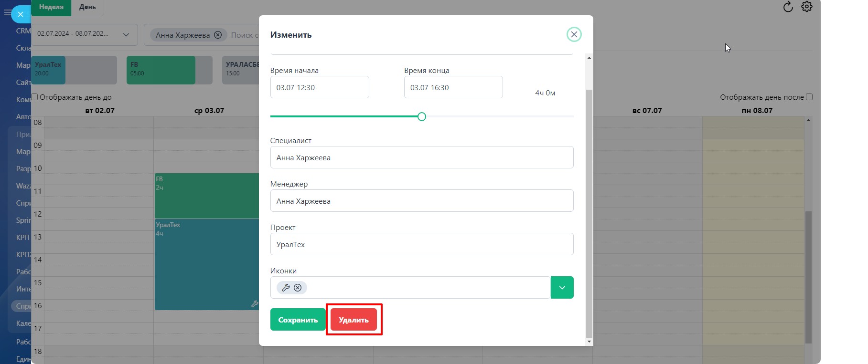Screen dimensions: 868x364
Task: Click the Время конца input field
Action: coord(453,87)
